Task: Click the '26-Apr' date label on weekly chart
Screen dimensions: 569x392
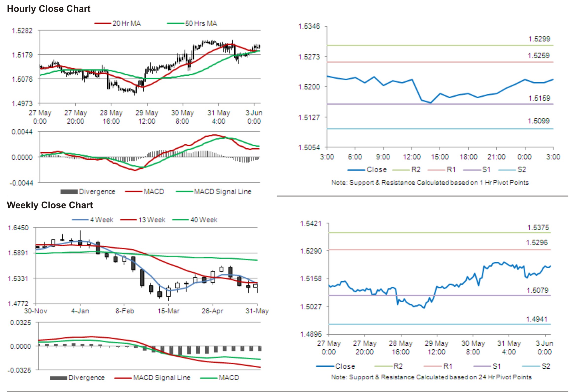Action: point(212,311)
